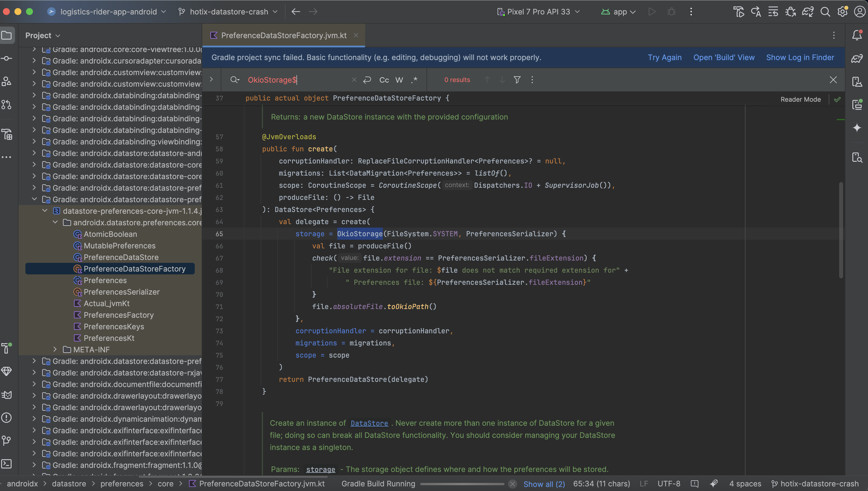
Task: Open the Pixel 7 Pro API 33 device dropdown
Action: point(538,12)
